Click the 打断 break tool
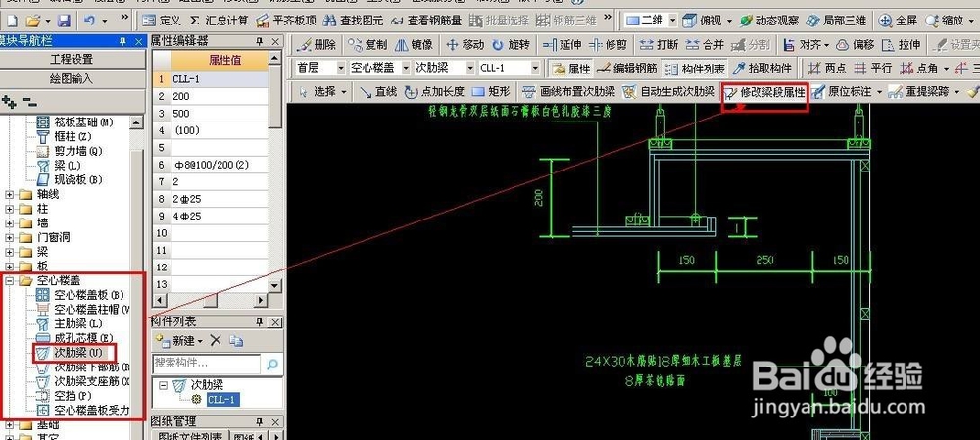 click(x=660, y=45)
